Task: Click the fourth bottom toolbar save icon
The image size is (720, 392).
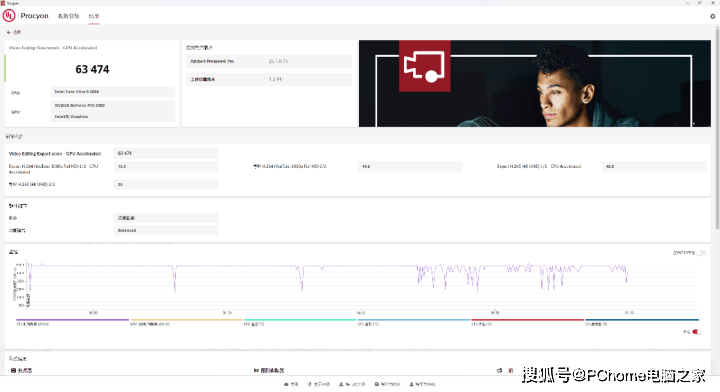Action: (377, 384)
